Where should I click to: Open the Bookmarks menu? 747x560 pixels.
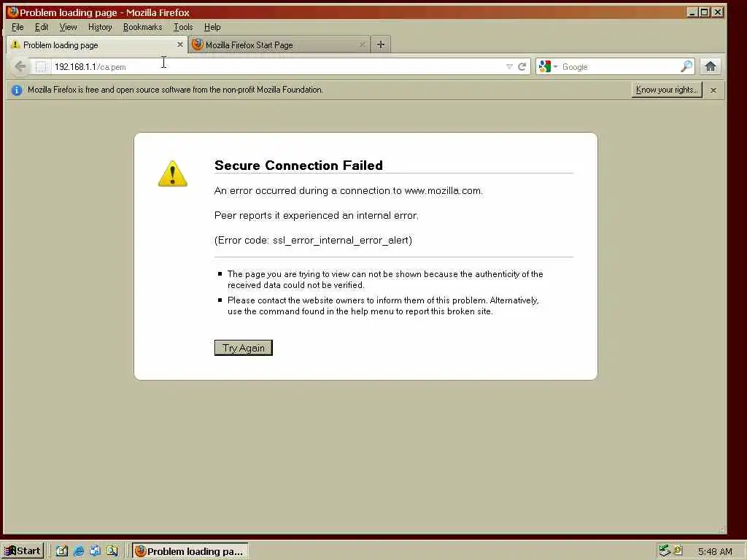142,27
